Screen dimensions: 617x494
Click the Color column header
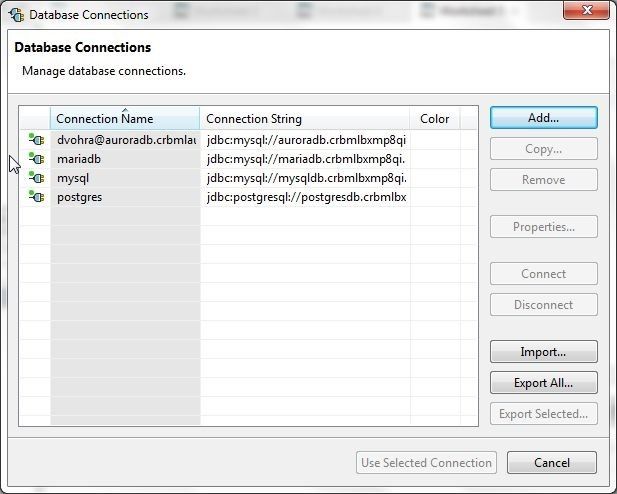click(x=434, y=118)
